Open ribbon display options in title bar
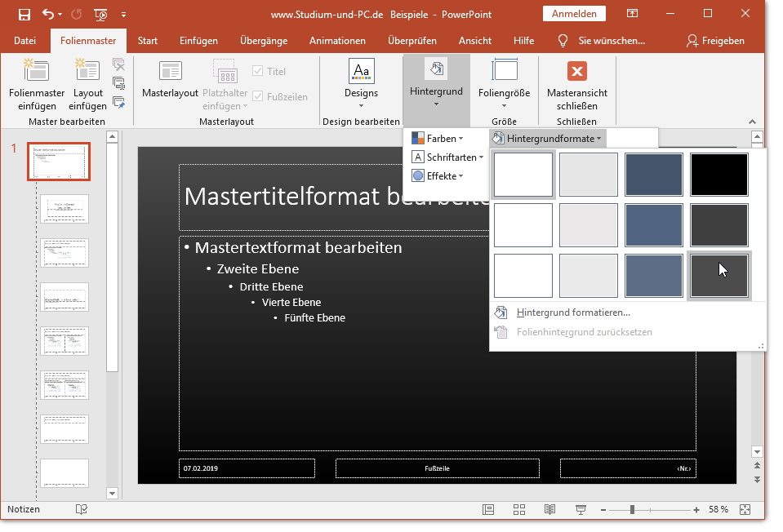783x532 pixels. 632,14
